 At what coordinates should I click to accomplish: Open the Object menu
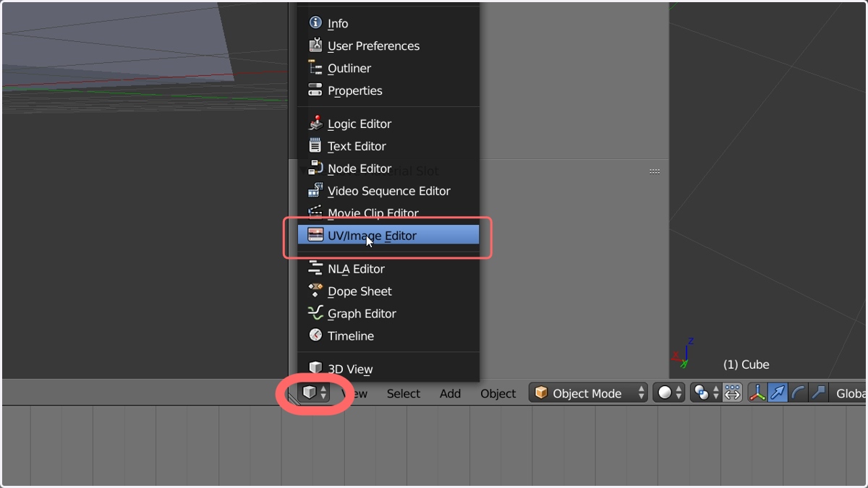(498, 393)
